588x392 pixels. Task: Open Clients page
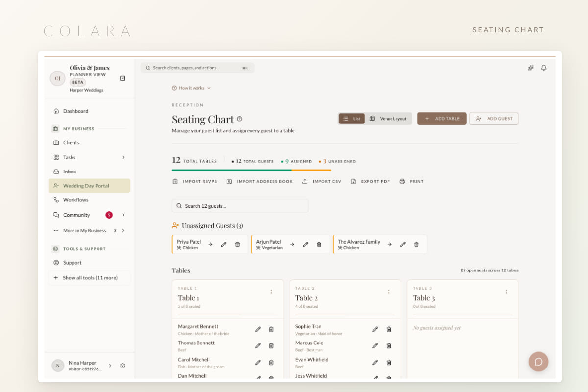click(89, 143)
